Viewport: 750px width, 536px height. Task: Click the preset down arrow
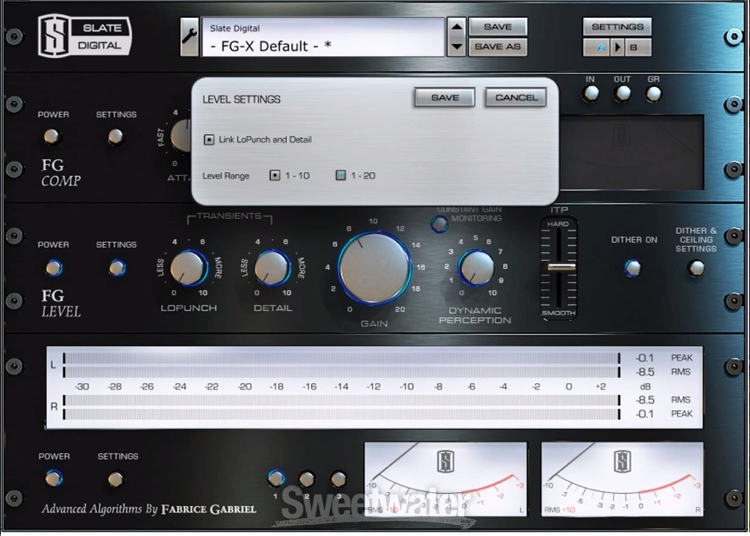pyautogui.click(x=456, y=46)
